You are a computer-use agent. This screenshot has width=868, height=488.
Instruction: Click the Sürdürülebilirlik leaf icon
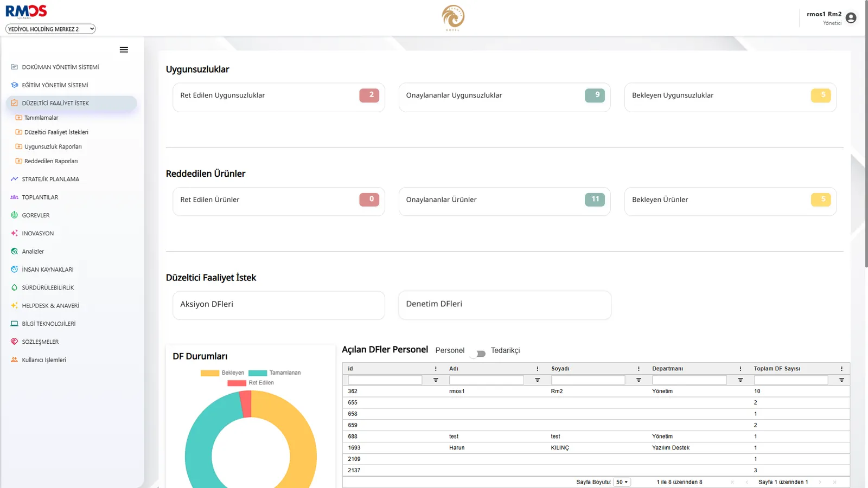pos(15,287)
